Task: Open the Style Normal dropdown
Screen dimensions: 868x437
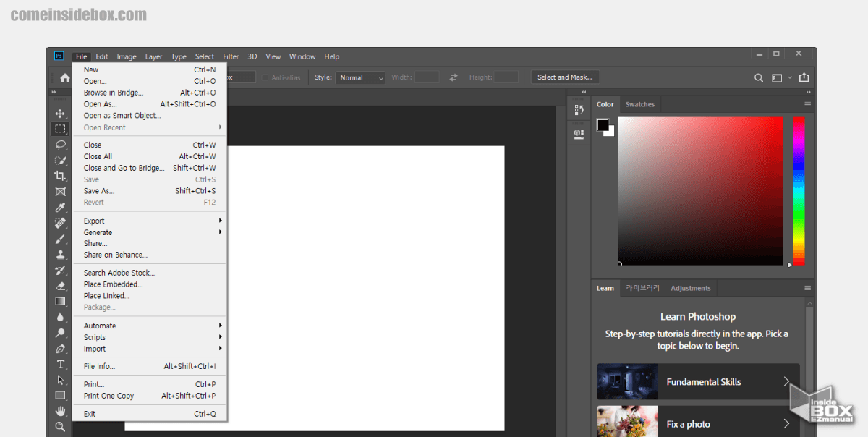Action: tap(360, 77)
